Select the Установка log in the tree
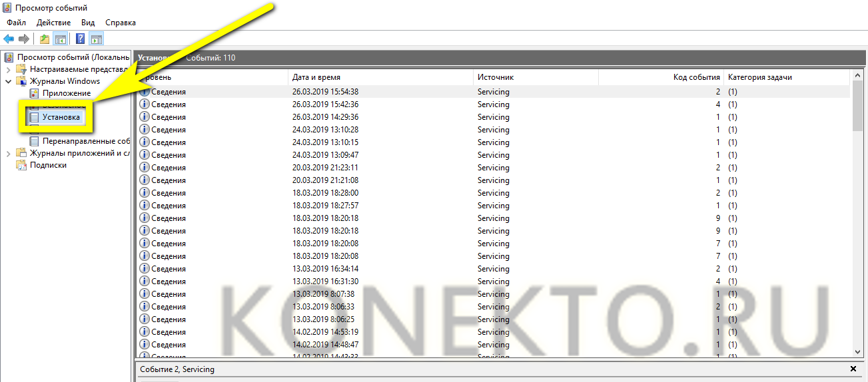 pyautogui.click(x=61, y=117)
